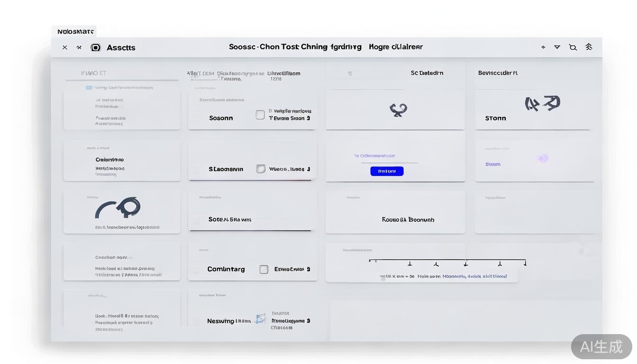The image size is (637, 364).
Task: Click the image thumbnail icon beside Nesuing
Action: coord(260,319)
